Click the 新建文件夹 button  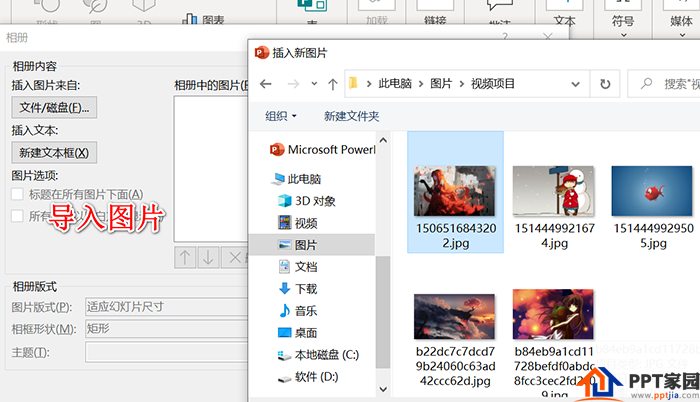pyautogui.click(x=351, y=116)
